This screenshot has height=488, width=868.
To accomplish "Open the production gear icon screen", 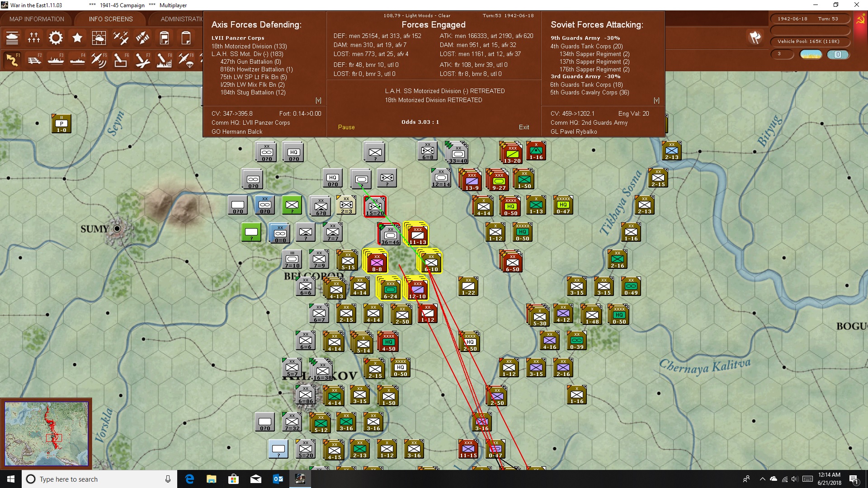I will tap(56, 38).
